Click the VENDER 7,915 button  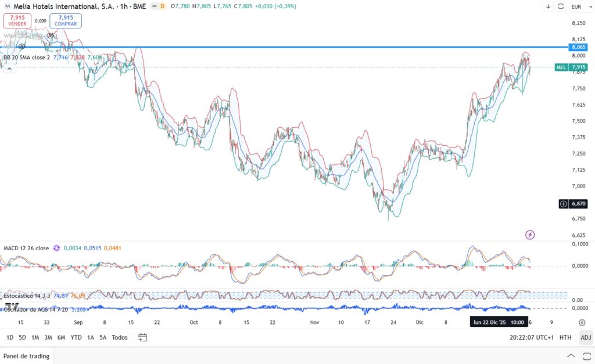point(17,21)
